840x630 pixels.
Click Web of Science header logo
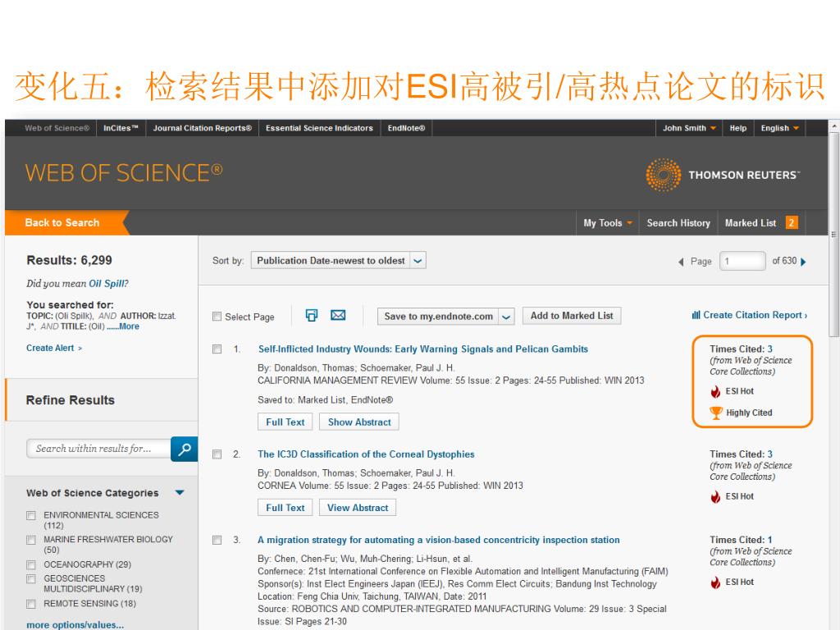(x=124, y=173)
